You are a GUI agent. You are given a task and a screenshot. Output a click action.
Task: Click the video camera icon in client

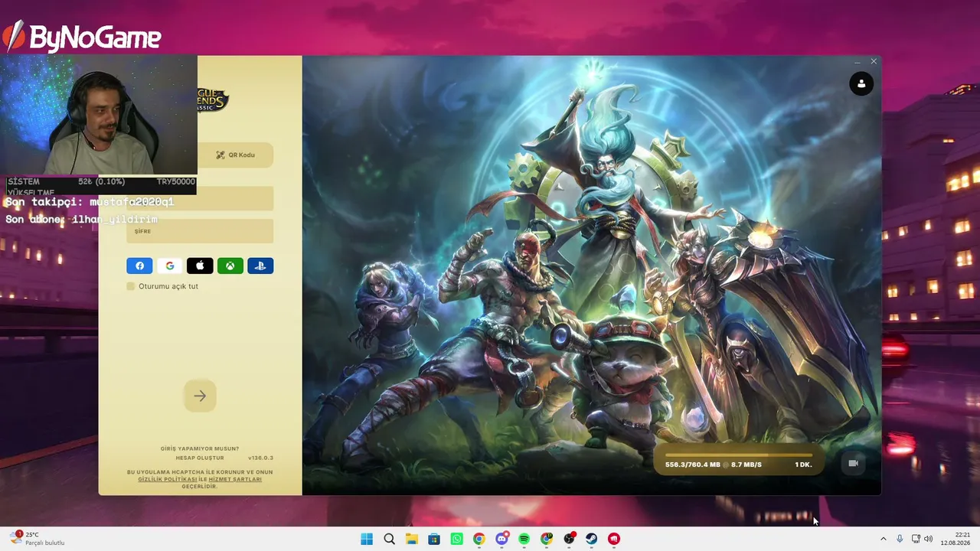[x=853, y=463]
